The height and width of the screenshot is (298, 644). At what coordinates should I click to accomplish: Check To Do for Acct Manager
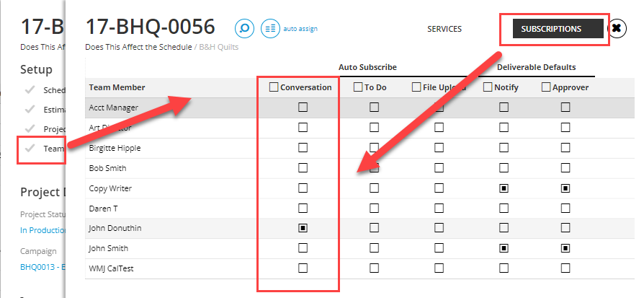tap(374, 108)
